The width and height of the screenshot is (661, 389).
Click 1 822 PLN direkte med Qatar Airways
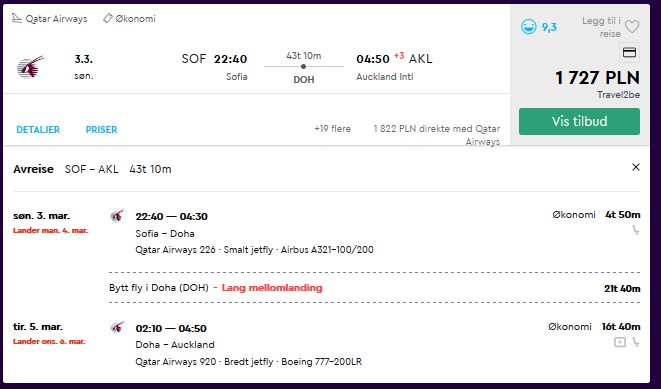coord(437,135)
